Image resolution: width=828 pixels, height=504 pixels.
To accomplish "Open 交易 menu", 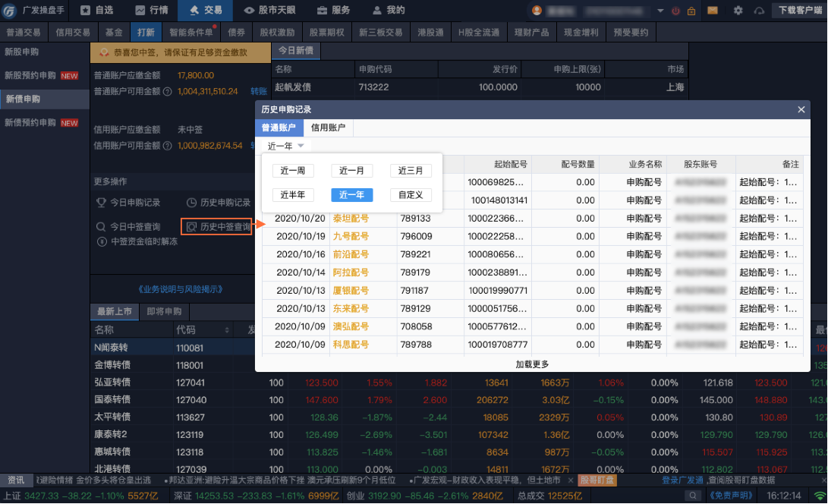I will pyautogui.click(x=206, y=10).
